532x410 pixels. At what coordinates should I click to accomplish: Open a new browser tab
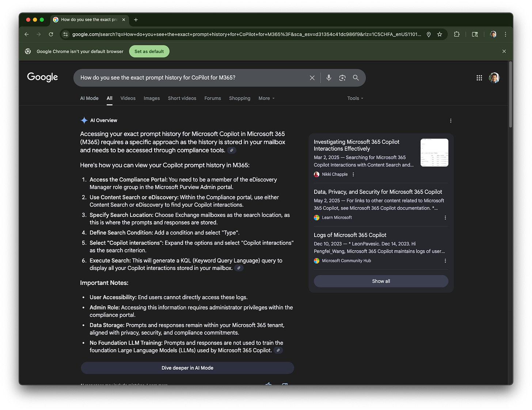tap(136, 20)
